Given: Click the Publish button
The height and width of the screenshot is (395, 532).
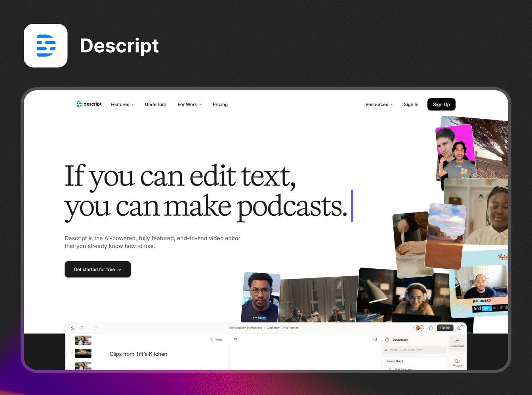Looking at the screenshot, I should coord(445,328).
